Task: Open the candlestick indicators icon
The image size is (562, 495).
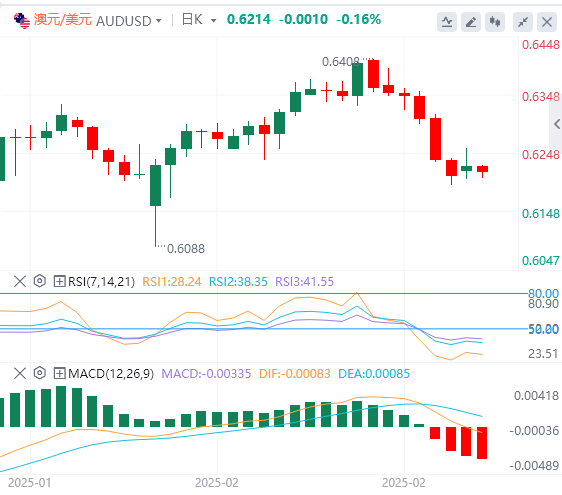Action: (x=495, y=22)
